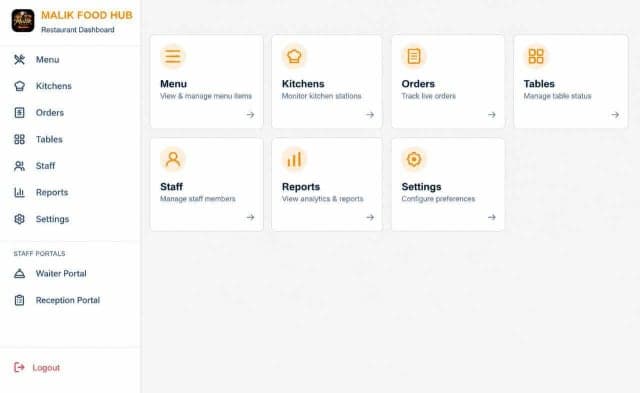Image resolution: width=640 pixels, height=393 pixels.
Task: Click 'View analytics & reports' description
Action: tap(322, 199)
